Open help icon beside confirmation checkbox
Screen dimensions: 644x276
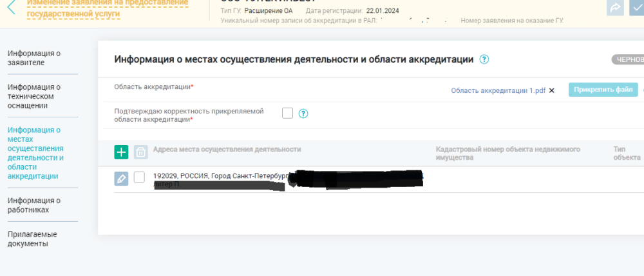(303, 113)
